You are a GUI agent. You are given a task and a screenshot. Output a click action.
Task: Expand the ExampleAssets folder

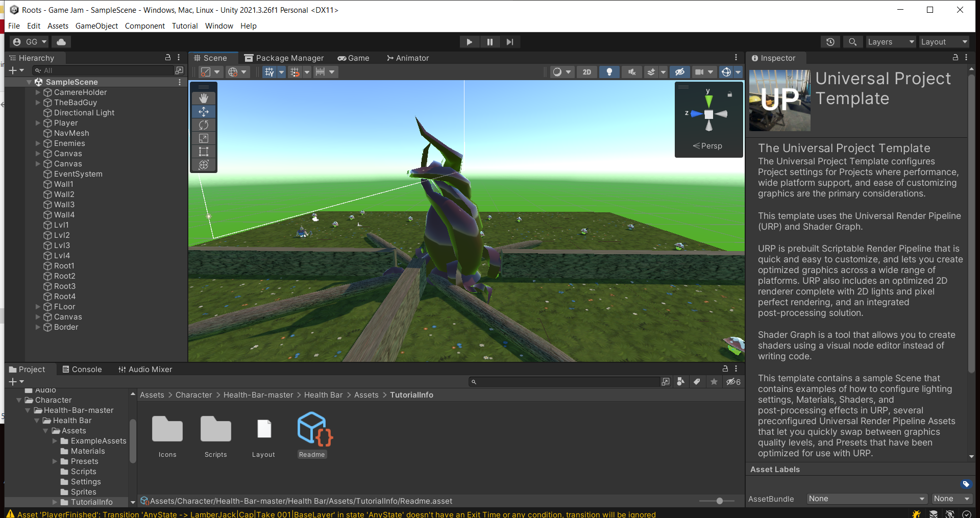pos(55,441)
